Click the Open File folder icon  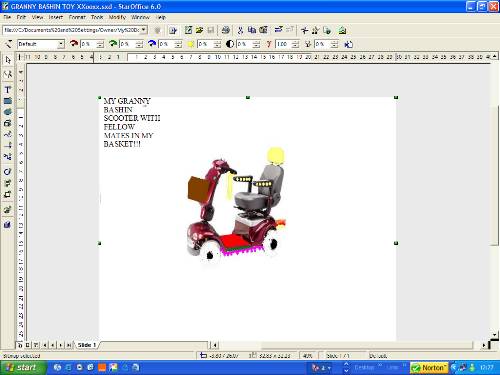pos(199,30)
